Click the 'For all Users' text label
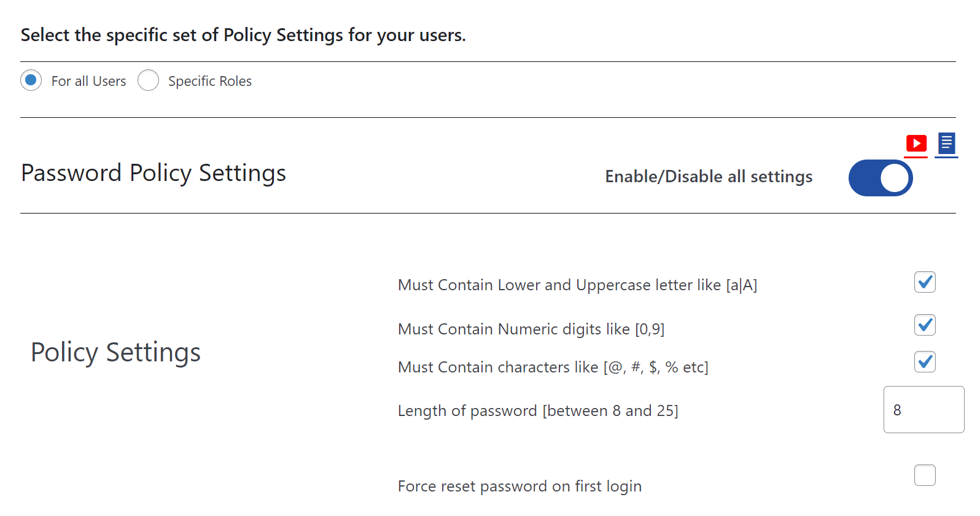The width and height of the screenshot is (980, 516). coord(88,80)
